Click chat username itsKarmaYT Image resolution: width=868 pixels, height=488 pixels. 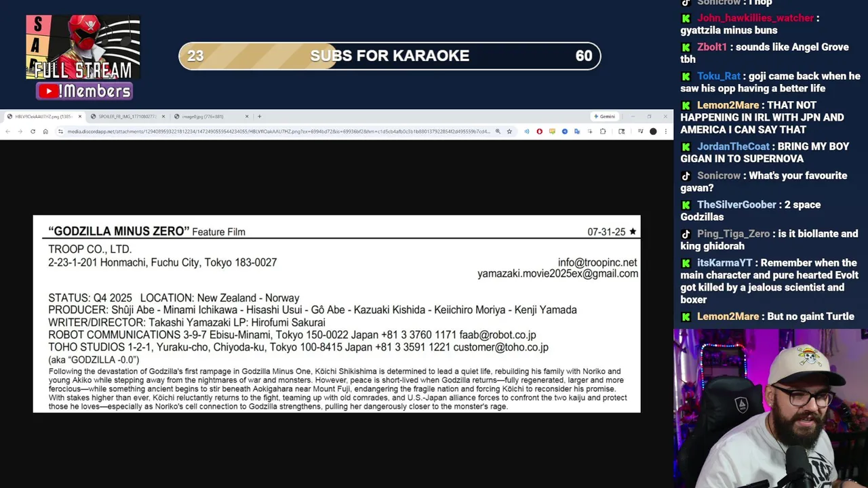(725, 263)
